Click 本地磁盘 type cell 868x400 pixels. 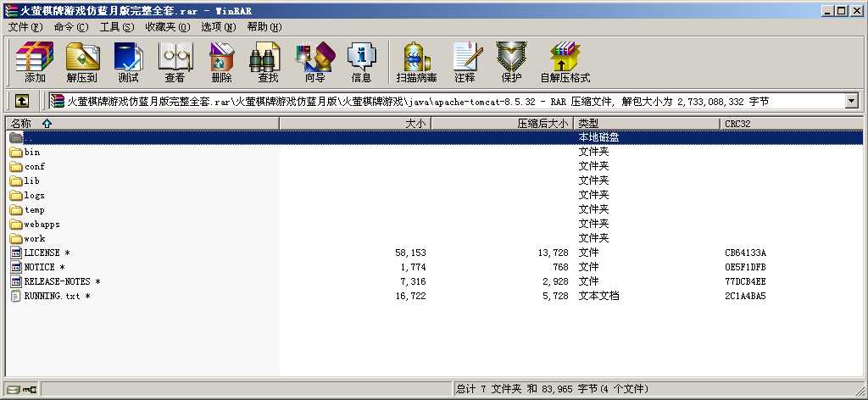coord(598,137)
